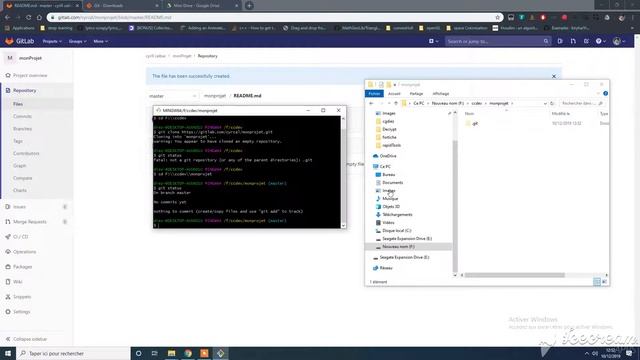Click the Git Bash icon in taskbar

[220, 353]
